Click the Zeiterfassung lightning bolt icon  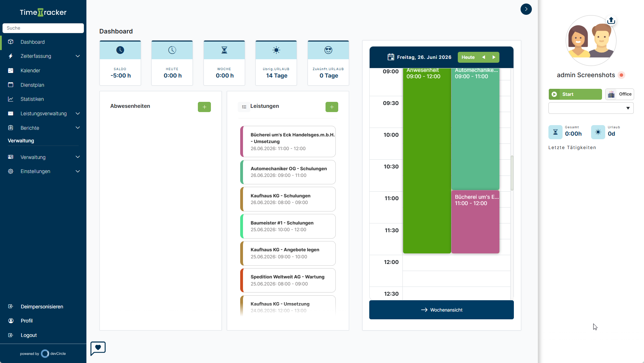point(11,56)
